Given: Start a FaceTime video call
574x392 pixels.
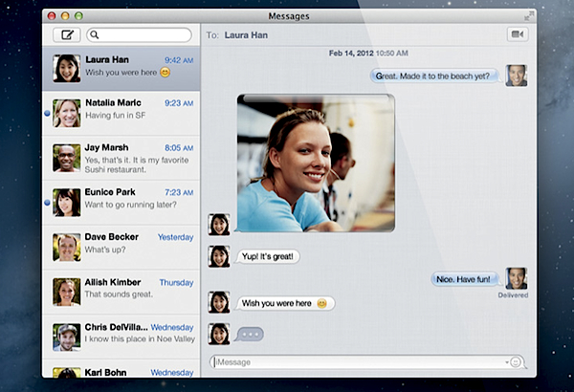Looking at the screenshot, I should tap(518, 34).
